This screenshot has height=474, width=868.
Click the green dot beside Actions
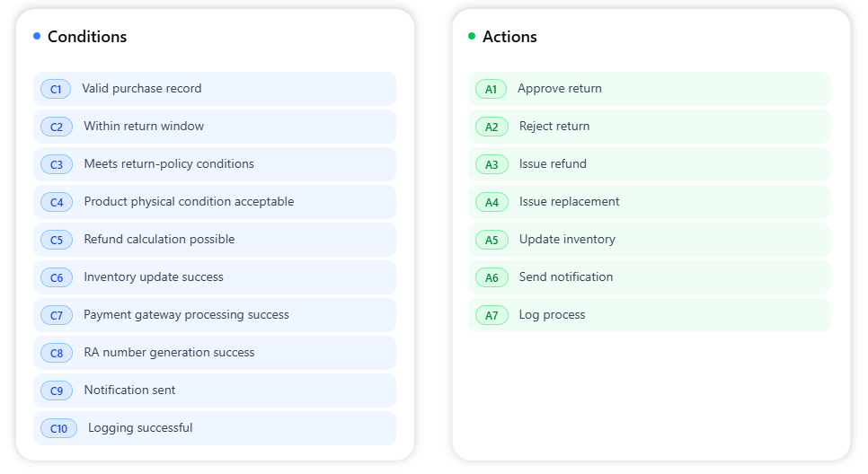[472, 36]
